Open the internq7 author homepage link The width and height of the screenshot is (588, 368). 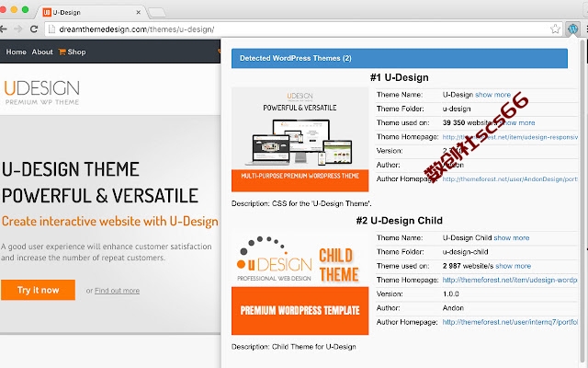pyautogui.click(x=510, y=322)
